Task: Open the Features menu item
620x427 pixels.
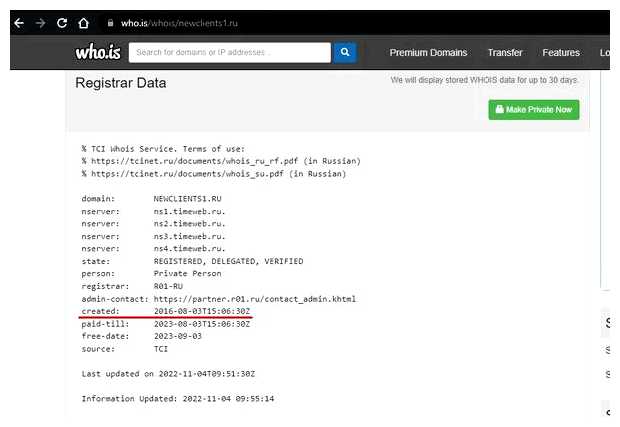Action: click(x=561, y=53)
